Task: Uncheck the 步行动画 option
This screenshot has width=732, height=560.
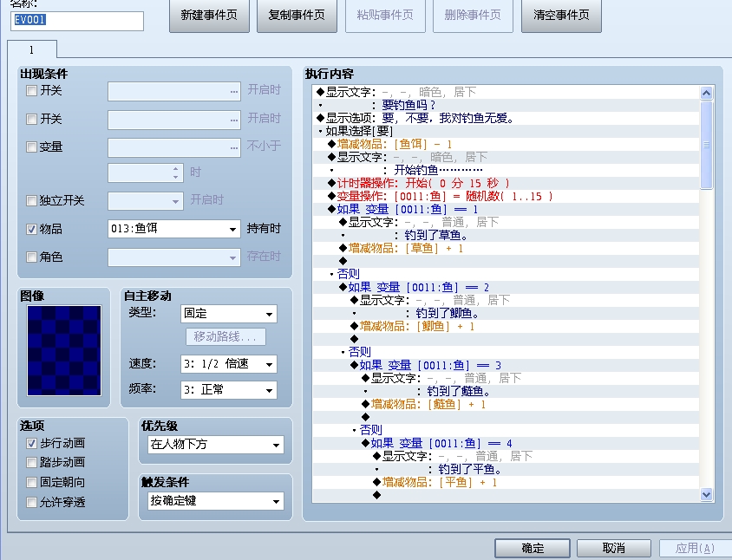Action: 31,443
